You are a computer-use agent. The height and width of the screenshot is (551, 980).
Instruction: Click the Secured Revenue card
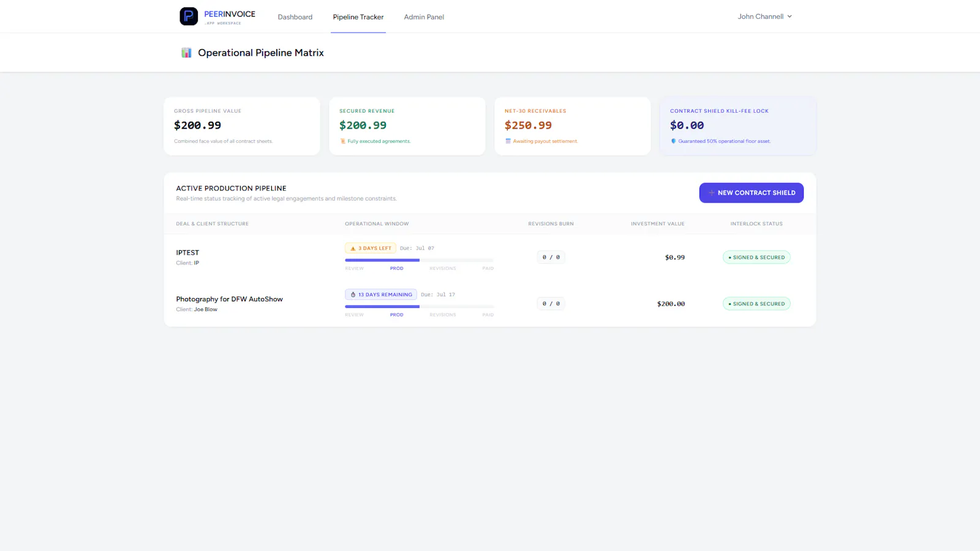pyautogui.click(x=407, y=126)
